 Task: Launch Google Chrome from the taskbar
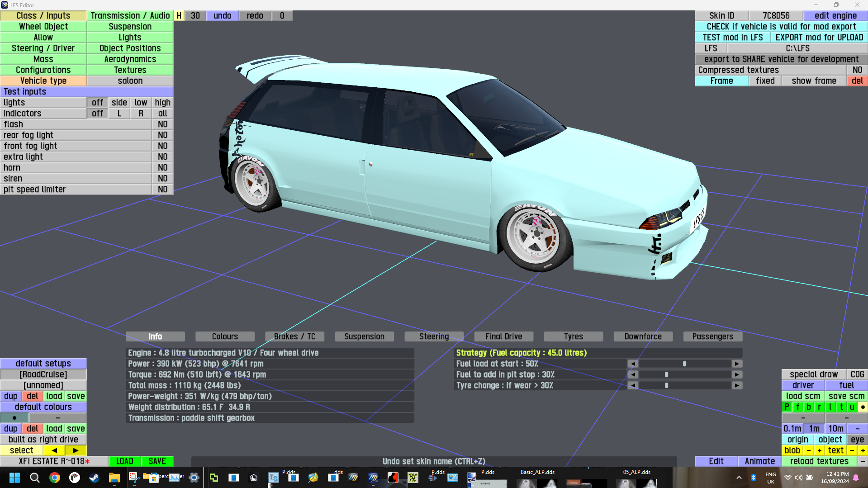click(x=54, y=478)
